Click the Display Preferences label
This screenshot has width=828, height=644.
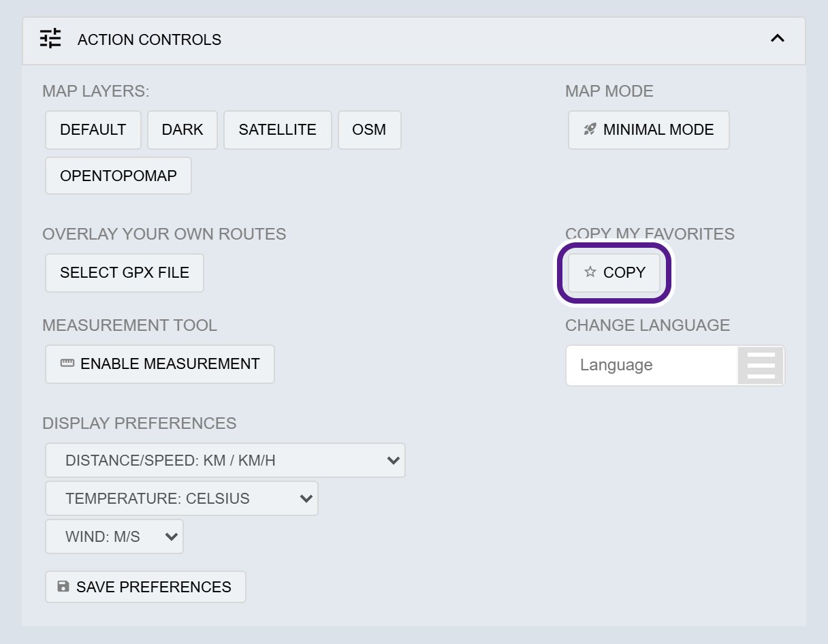click(x=139, y=423)
